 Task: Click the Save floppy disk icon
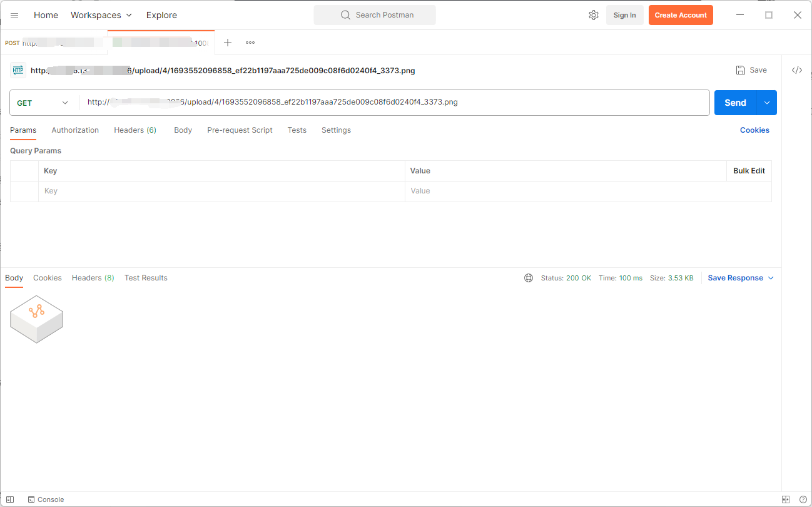tap(741, 70)
